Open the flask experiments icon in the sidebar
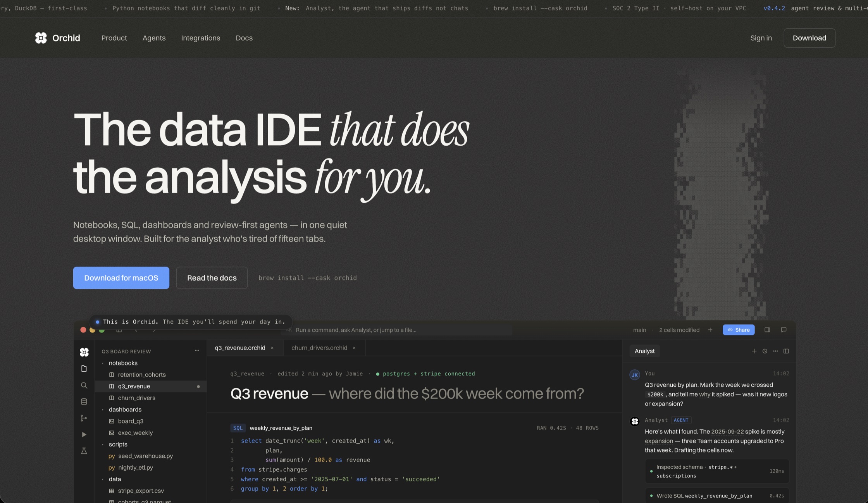The image size is (868, 503). [x=84, y=451]
